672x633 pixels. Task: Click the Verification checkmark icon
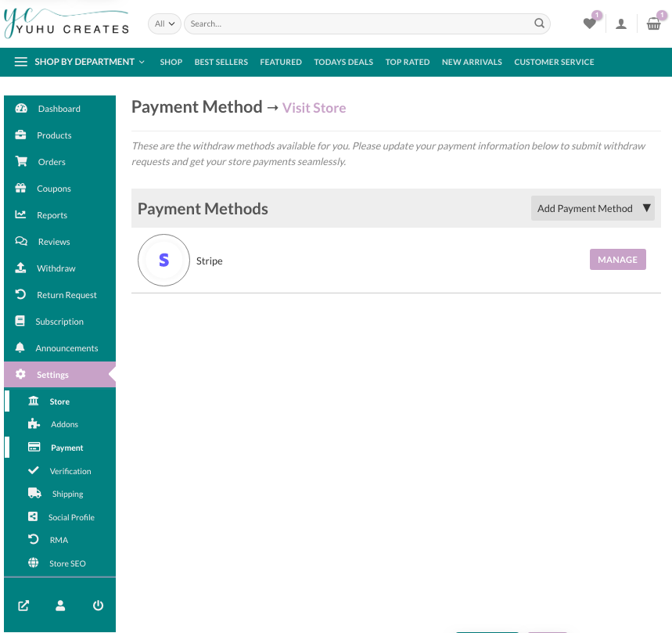(34, 470)
